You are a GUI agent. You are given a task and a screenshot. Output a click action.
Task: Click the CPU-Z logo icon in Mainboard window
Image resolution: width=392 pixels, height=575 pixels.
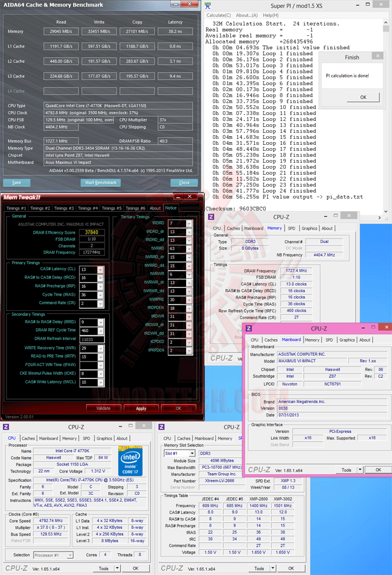pyautogui.click(x=249, y=328)
